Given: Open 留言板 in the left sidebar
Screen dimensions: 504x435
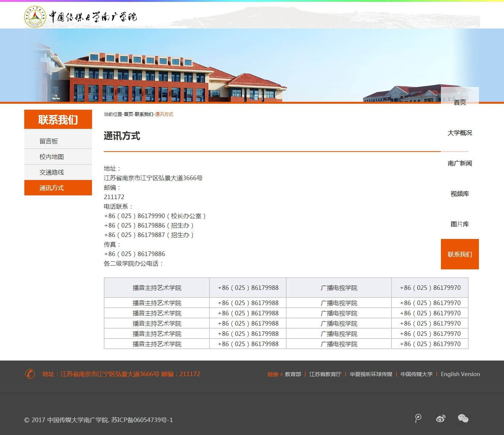Looking at the screenshot, I should [x=49, y=141].
